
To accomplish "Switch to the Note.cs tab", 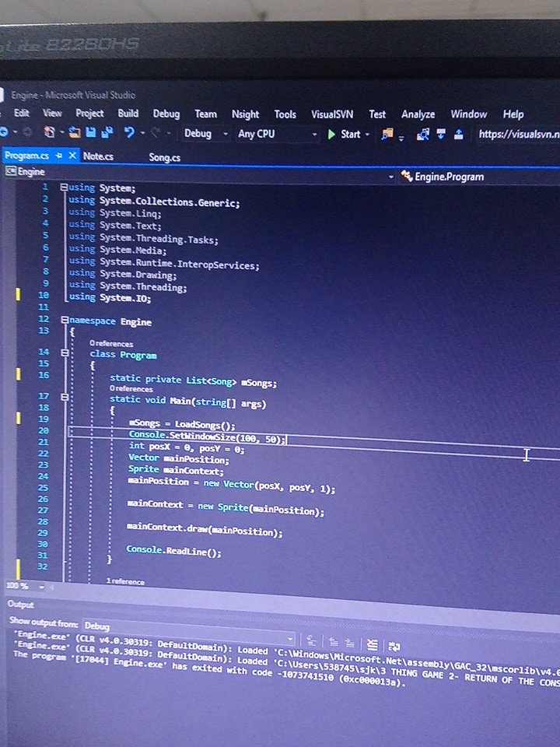I will click(98, 156).
